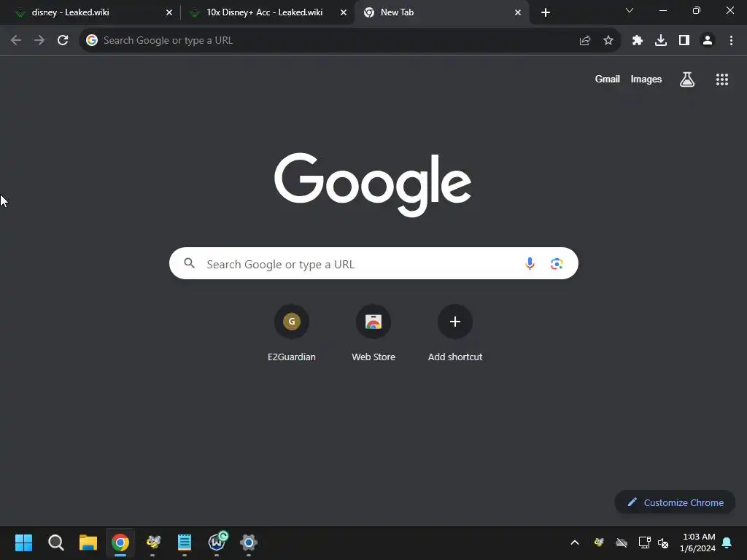The width and height of the screenshot is (747, 560).
Task: Open the Settings gear in the taskbar
Action: click(x=249, y=542)
